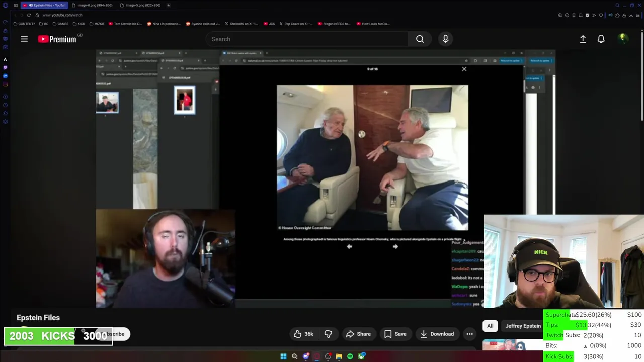Click the snapshot capture toolbar icon
The height and width of the screenshot is (362, 644).
tap(581, 15)
